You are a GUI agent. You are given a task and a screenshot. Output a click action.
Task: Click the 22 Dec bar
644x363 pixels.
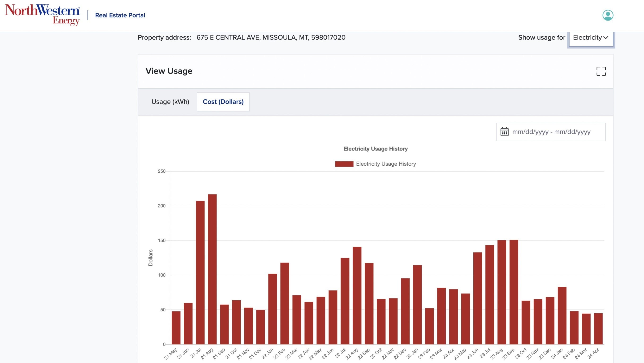pyautogui.click(x=405, y=311)
